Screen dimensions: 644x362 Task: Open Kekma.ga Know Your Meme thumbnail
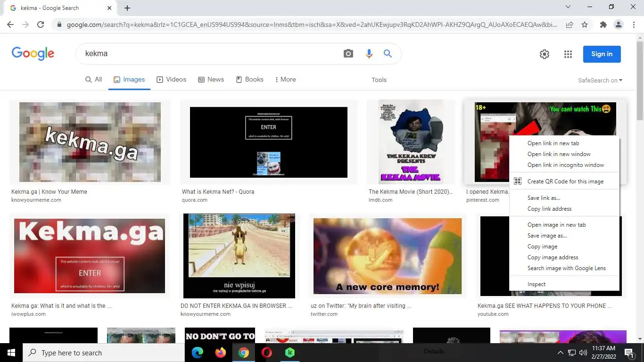click(90, 142)
